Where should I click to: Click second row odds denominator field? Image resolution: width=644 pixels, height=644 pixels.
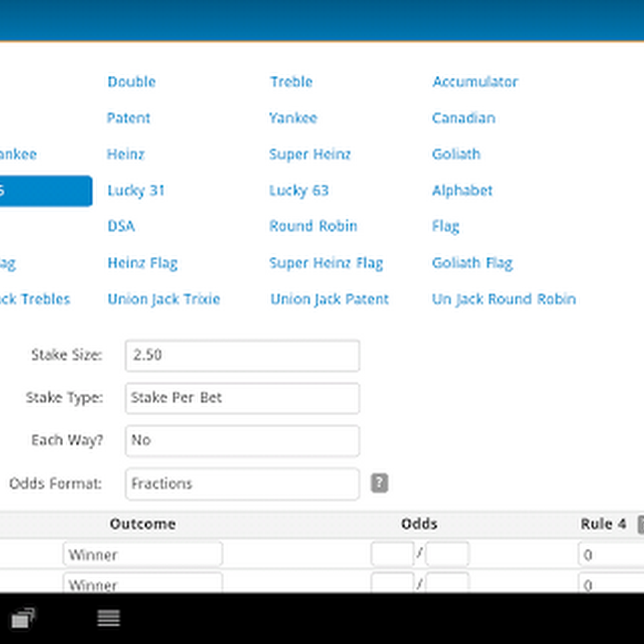coord(447,582)
